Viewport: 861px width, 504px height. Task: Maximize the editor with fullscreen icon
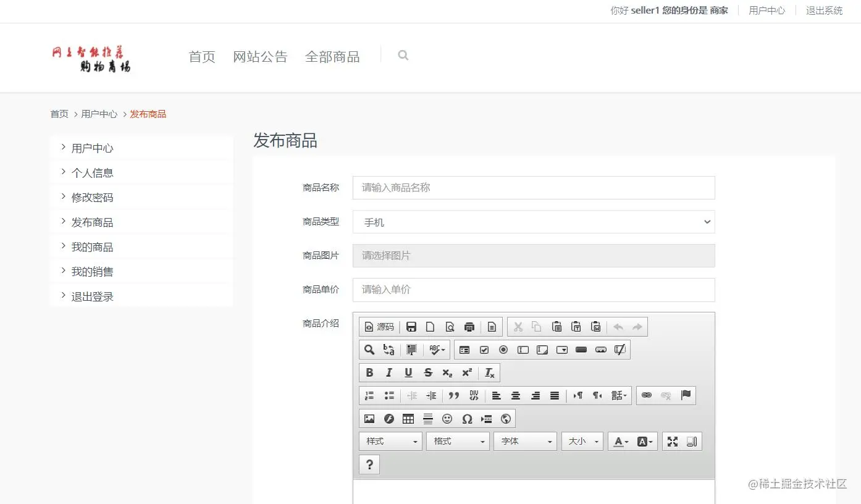[x=673, y=441]
